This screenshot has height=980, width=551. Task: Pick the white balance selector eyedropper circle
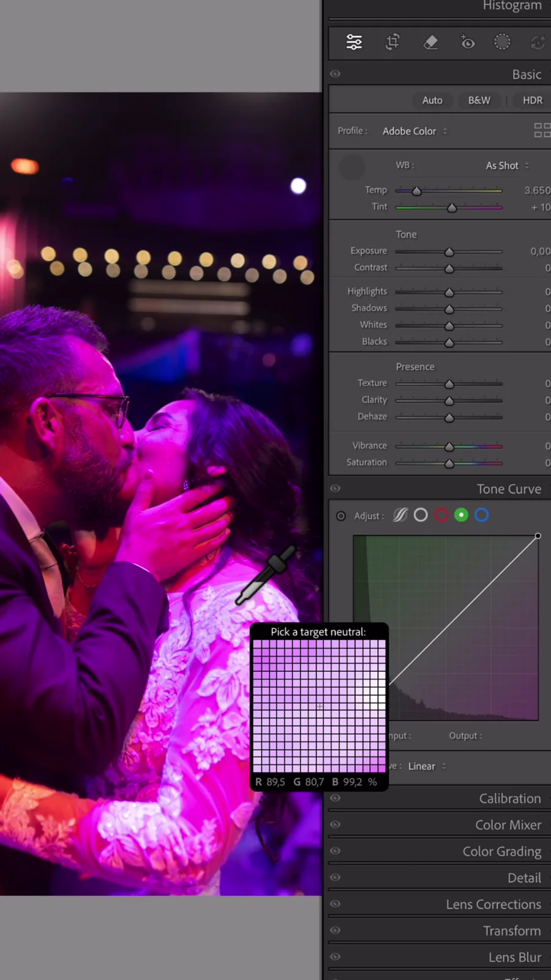(x=352, y=167)
